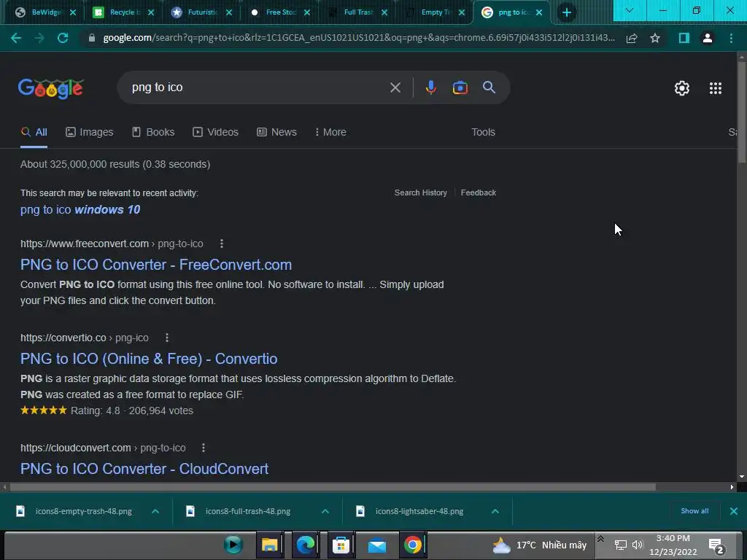The height and width of the screenshot is (560, 747).
Task: Show all downloads
Action: coord(694,511)
